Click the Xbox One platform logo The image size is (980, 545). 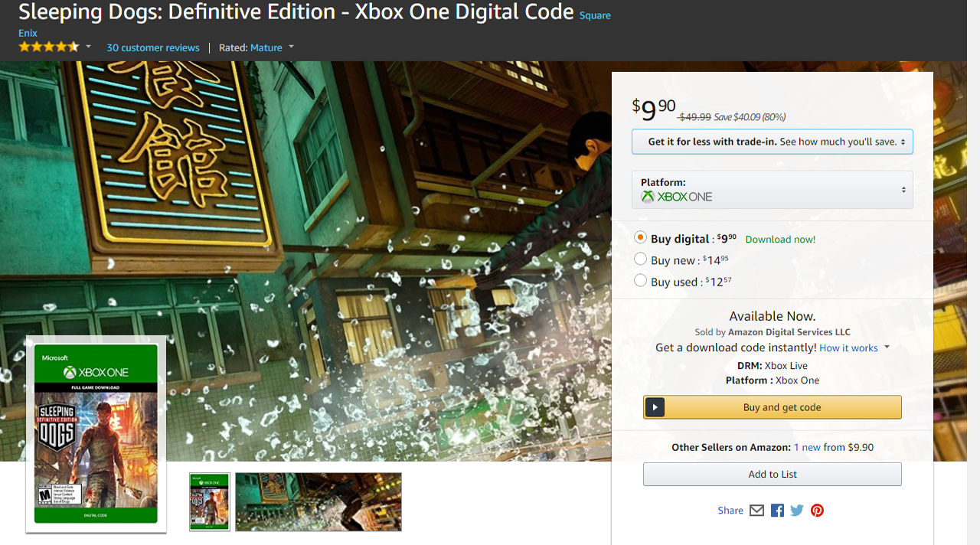(x=677, y=197)
